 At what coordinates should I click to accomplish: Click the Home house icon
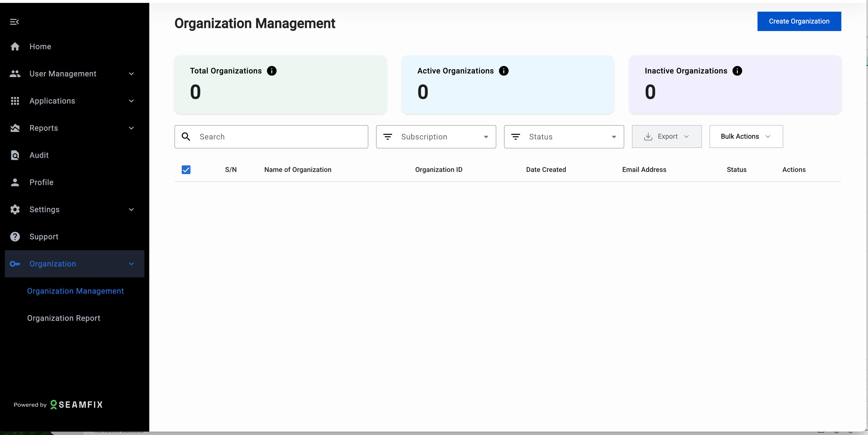coord(15,47)
